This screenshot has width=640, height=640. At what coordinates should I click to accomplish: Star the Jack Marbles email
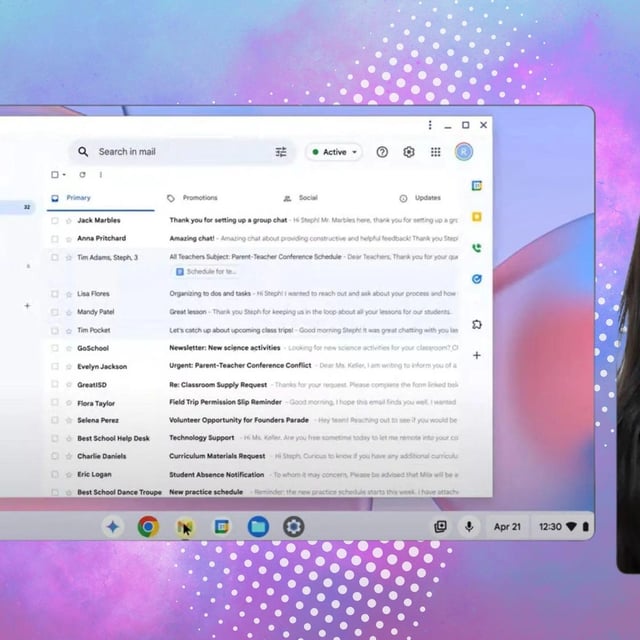point(69,221)
